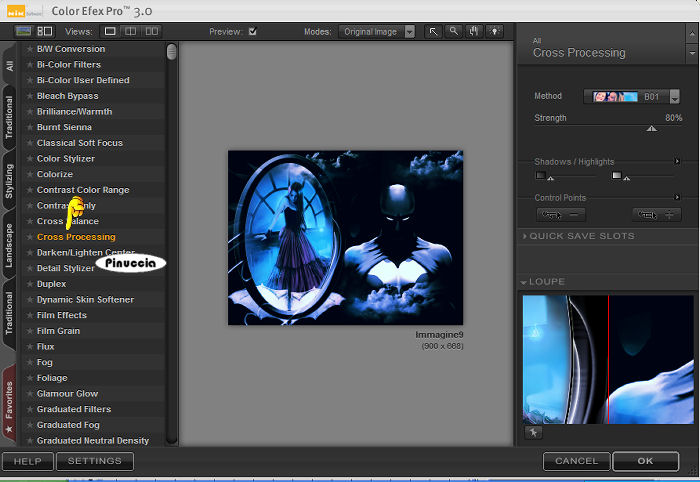Image resolution: width=700 pixels, height=482 pixels.
Task: Activate the zoom magnifier tool
Action: (x=453, y=32)
